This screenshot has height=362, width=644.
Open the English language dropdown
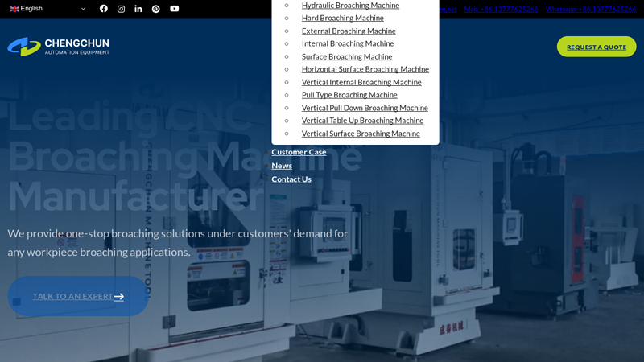pos(47,9)
